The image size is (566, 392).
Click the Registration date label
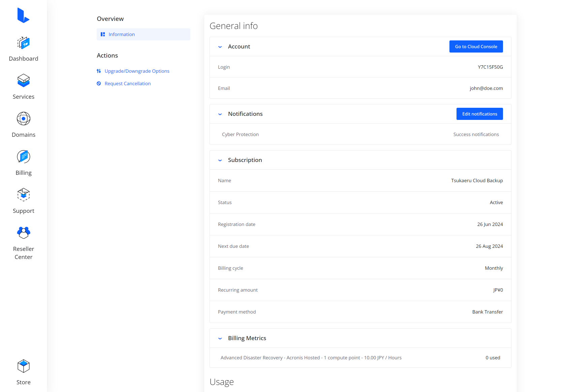237,224
